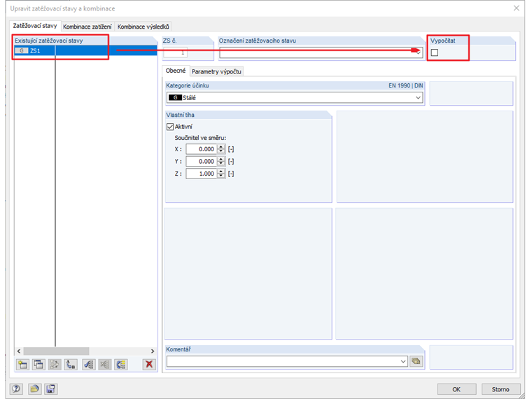Open help via the question mark icon
Image resolution: width=532 pixels, height=399 pixels.
(16, 388)
